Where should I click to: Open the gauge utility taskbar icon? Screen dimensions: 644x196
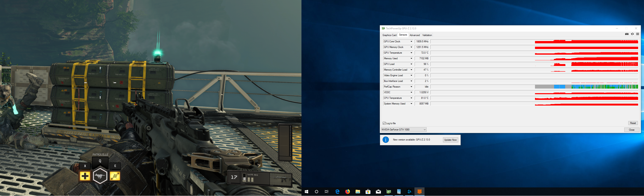click(399, 192)
